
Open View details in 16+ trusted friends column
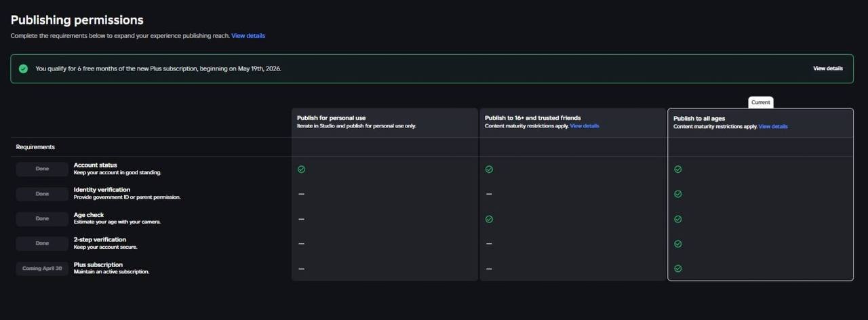point(584,126)
